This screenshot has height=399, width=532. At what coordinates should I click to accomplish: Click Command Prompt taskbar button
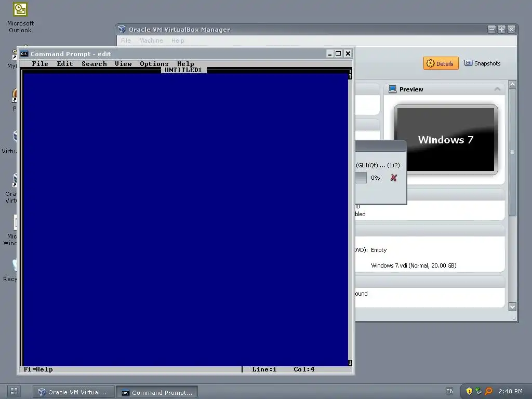[157, 393]
